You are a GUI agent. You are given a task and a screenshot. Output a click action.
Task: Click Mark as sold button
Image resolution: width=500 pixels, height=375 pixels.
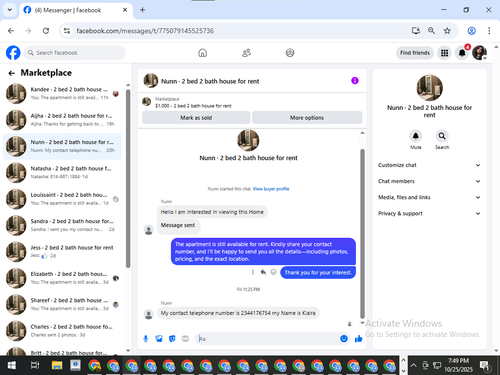pyautogui.click(x=196, y=118)
